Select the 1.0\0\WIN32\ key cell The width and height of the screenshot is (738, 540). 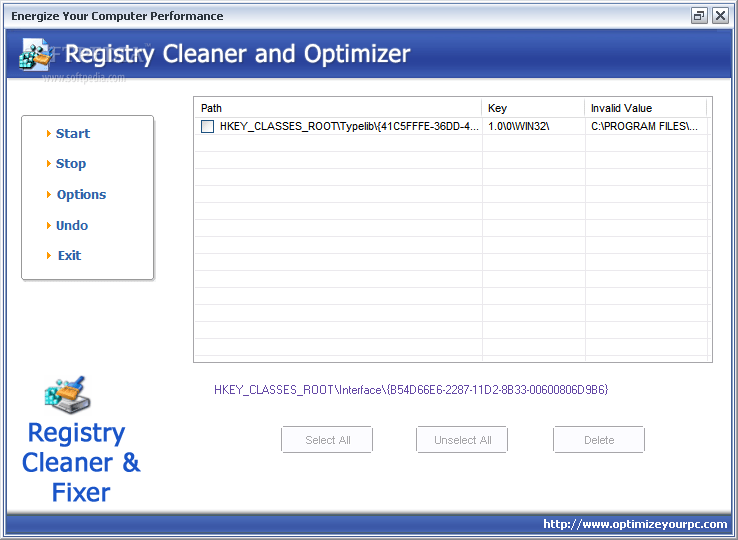pyautogui.click(x=519, y=126)
